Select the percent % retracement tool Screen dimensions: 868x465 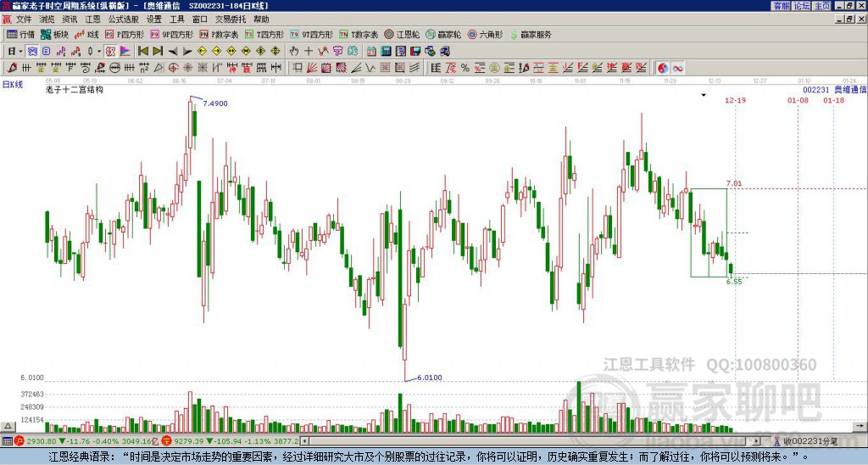[465, 68]
